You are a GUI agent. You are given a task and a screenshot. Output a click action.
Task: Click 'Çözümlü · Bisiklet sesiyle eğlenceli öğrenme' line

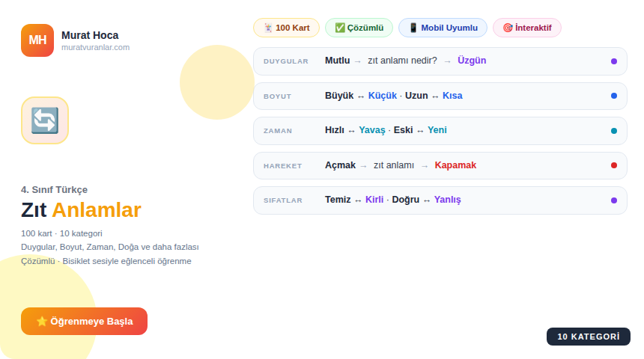tap(106, 261)
